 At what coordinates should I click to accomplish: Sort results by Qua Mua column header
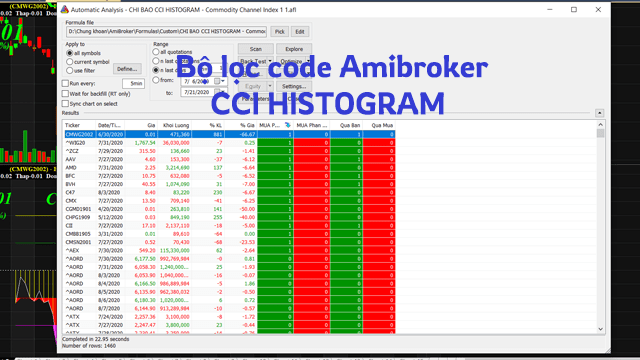tap(379, 125)
